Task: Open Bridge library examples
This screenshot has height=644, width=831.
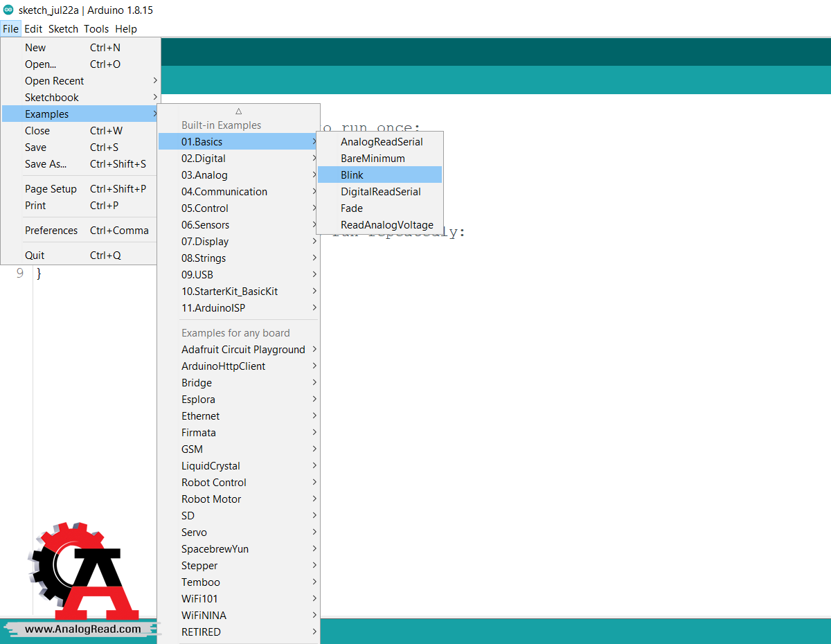Action: pyautogui.click(x=239, y=383)
